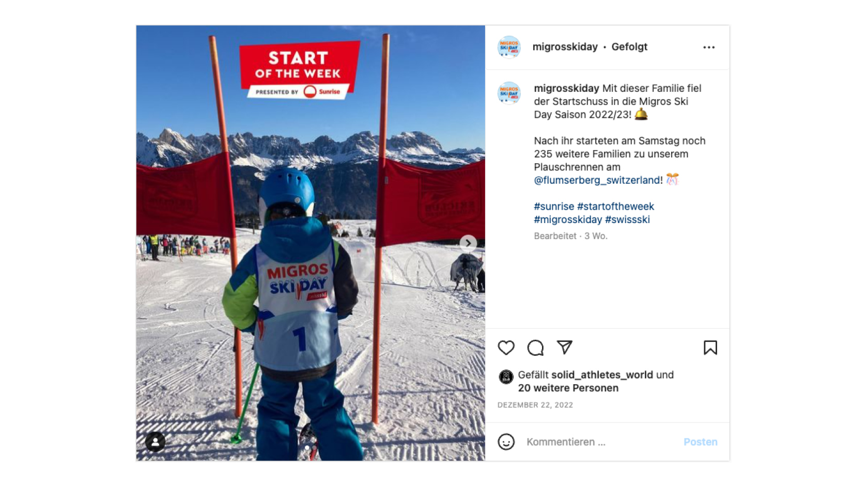Open the #sunrise hashtag
This screenshot has height=488, width=868.
coord(554,207)
